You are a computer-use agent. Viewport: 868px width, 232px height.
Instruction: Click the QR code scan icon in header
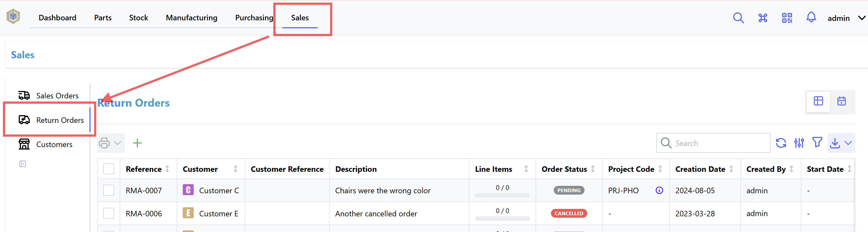tap(787, 18)
